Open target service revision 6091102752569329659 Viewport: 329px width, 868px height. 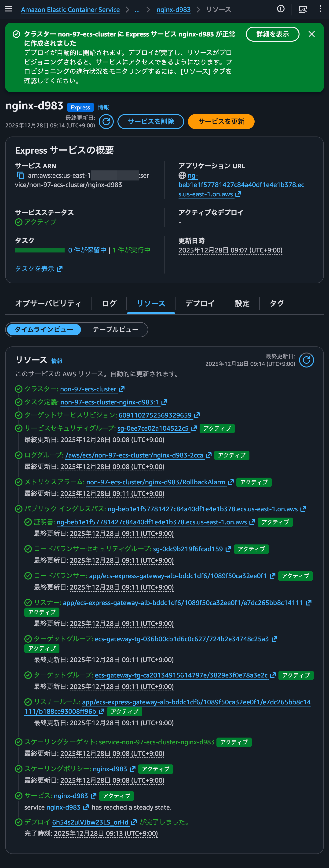[x=155, y=415]
